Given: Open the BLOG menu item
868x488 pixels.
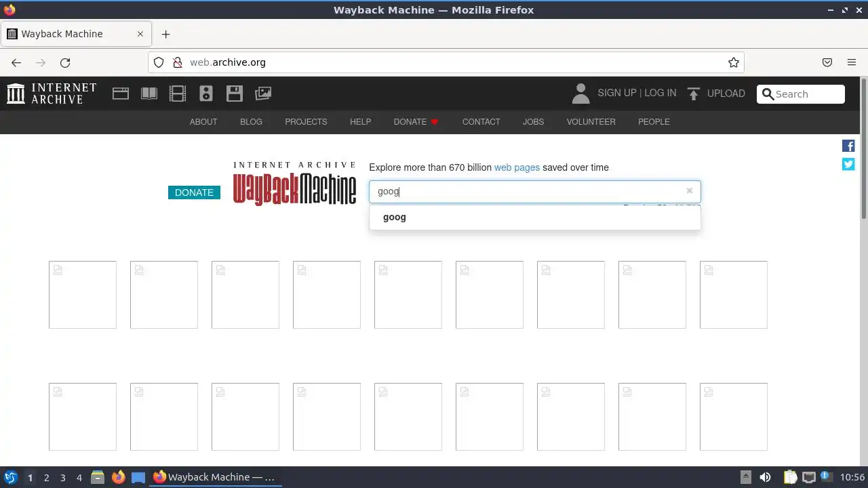Looking at the screenshot, I should (x=251, y=122).
